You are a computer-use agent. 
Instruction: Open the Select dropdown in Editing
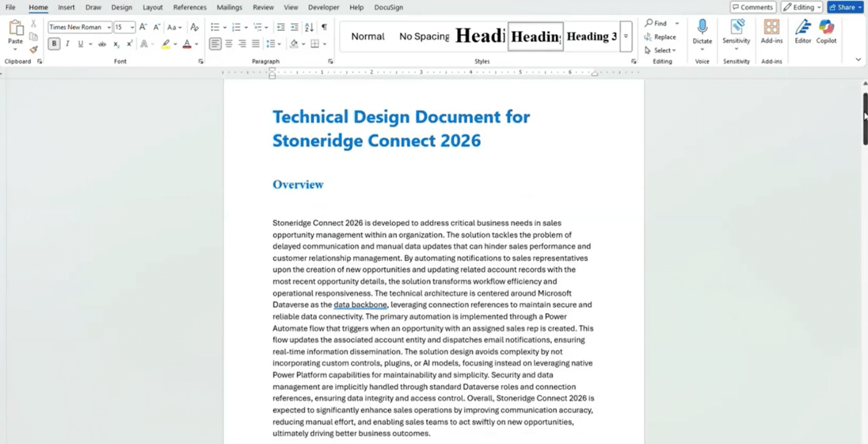pyautogui.click(x=660, y=50)
